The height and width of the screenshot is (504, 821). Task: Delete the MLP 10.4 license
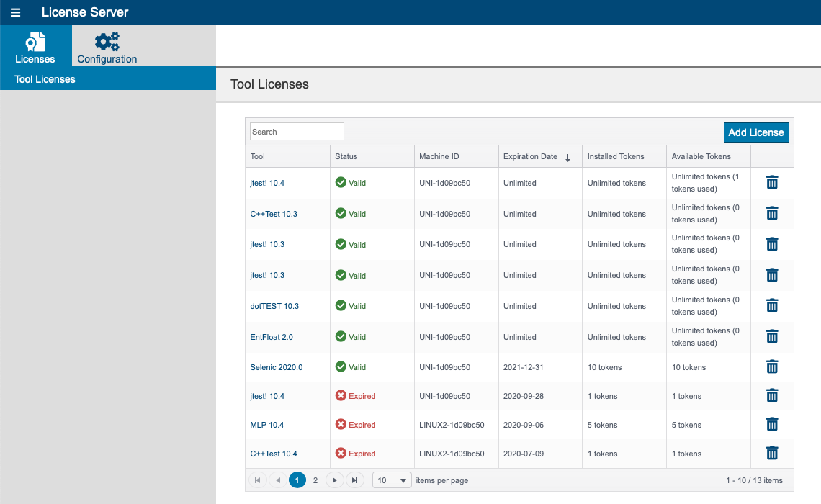772,425
